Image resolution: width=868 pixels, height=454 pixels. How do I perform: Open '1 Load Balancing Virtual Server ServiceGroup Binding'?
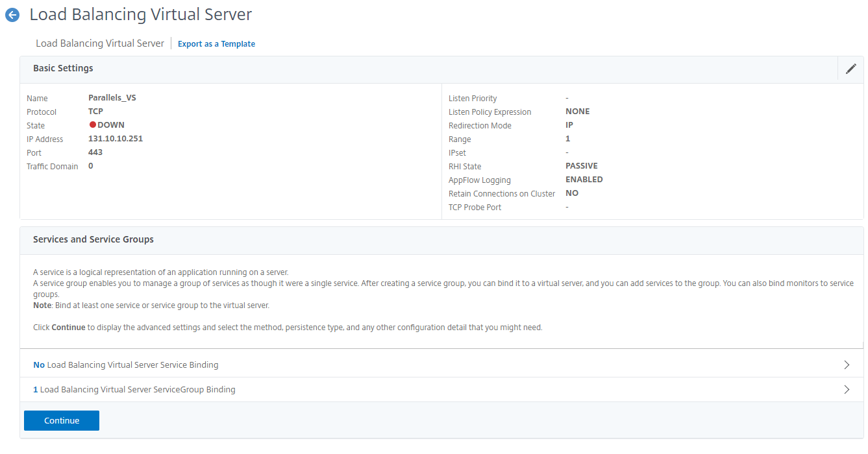tap(134, 390)
